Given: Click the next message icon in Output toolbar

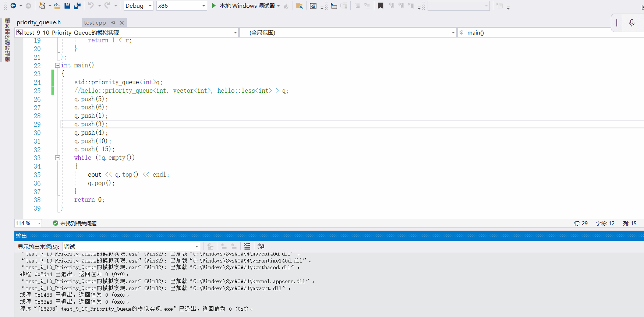Looking at the screenshot, I should click(x=234, y=246).
